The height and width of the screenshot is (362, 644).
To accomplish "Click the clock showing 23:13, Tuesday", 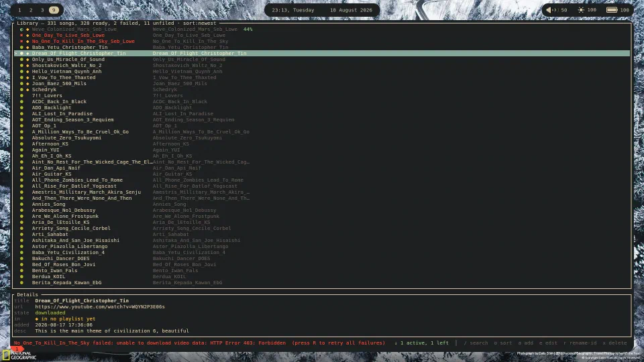I will coord(293,10).
